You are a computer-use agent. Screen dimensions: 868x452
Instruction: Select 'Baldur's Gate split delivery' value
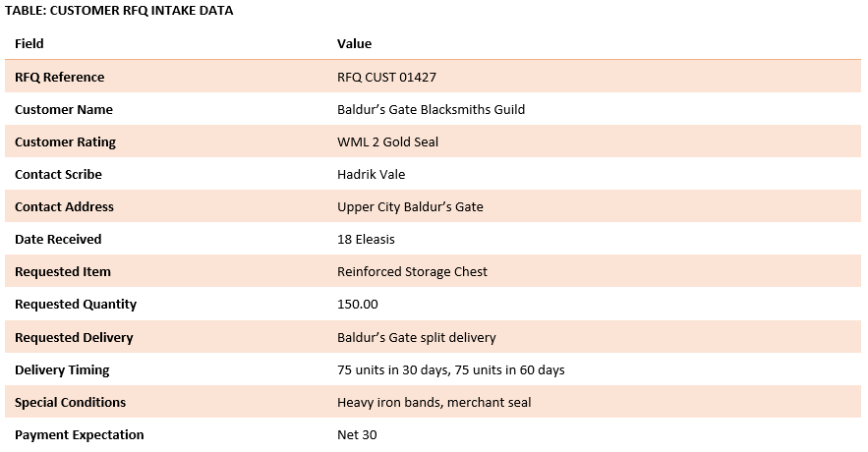point(416,337)
